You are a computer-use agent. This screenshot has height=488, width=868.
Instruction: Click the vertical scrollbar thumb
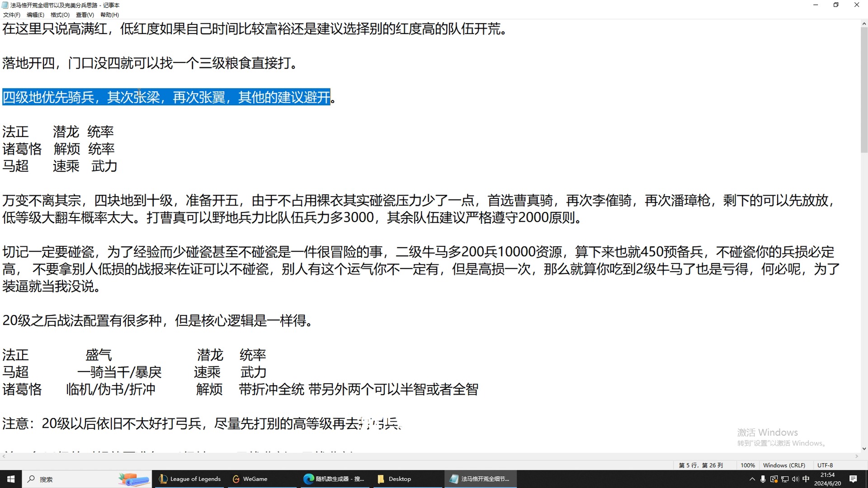[x=864, y=90]
